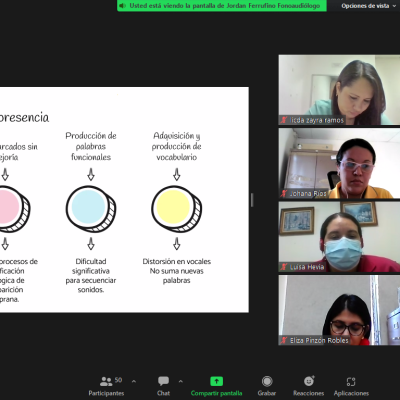Click muted mic icon on Luisa Hevia
The height and width of the screenshot is (400, 400).
tap(284, 267)
